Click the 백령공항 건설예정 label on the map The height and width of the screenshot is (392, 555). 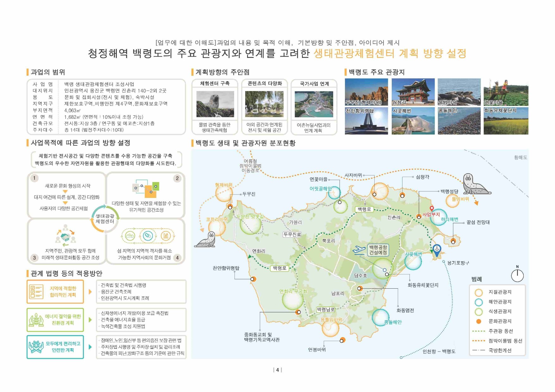(x=378, y=250)
